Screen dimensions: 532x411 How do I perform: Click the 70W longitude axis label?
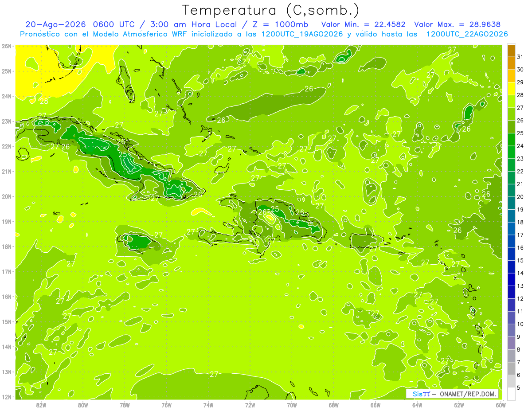pos(292,405)
